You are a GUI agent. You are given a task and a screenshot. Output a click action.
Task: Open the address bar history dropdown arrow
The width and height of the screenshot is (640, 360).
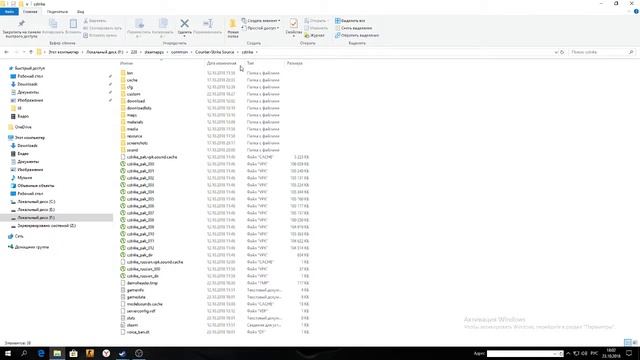click(x=556, y=52)
